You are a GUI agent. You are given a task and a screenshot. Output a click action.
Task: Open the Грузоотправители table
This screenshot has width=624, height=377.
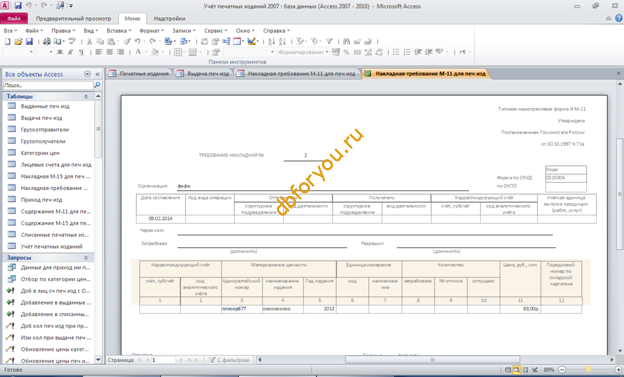click(x=45, y=129)
